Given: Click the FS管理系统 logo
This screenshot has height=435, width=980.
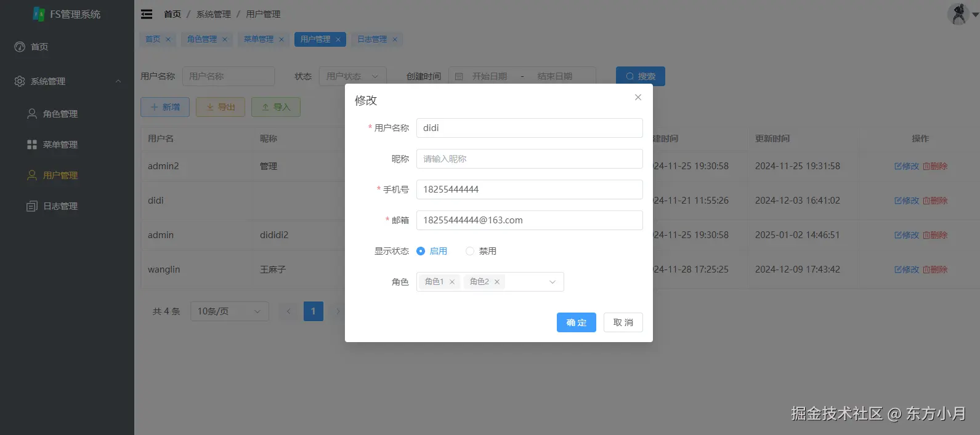Looking at the screenshot, I should point(67,14).
